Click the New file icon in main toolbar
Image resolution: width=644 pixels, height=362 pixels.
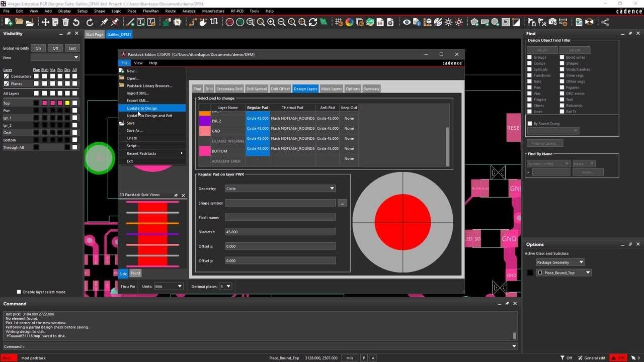click(x=8, y=22)
